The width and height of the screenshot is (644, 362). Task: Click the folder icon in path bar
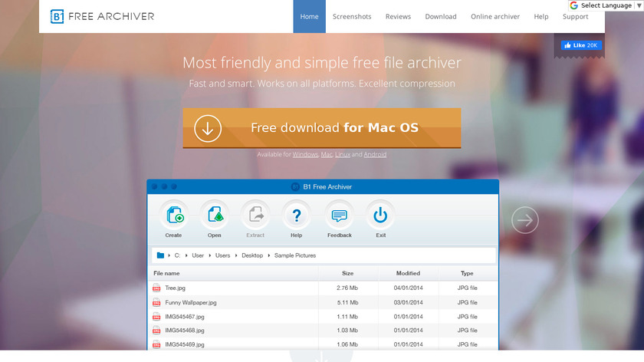click(160, 255)
